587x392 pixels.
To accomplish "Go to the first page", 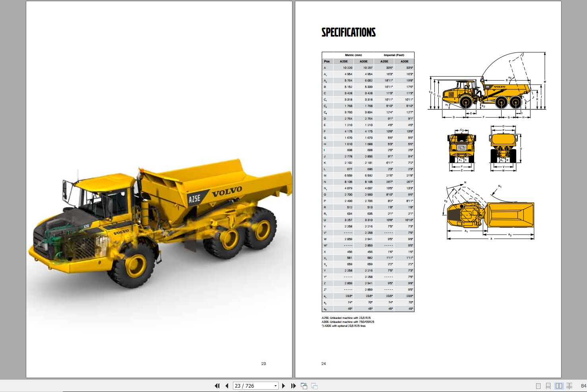I will [x=217, y=386].
